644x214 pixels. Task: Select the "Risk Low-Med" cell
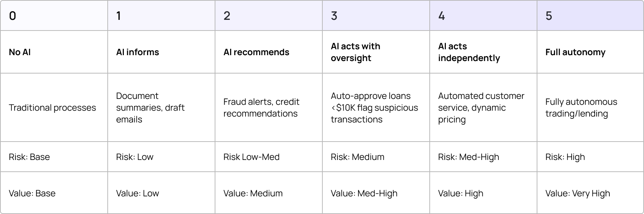(251, 157)
